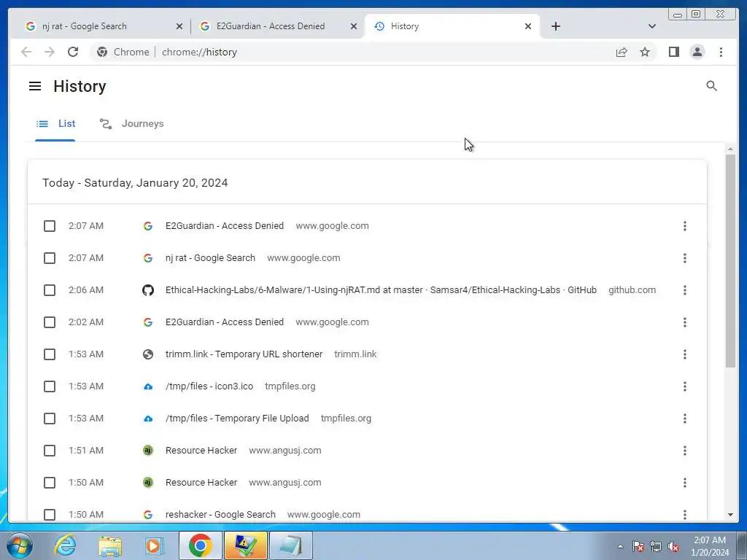Close the History tab
Screen dimensions: 747x560
pyautogui.click(x=528, y=26)
